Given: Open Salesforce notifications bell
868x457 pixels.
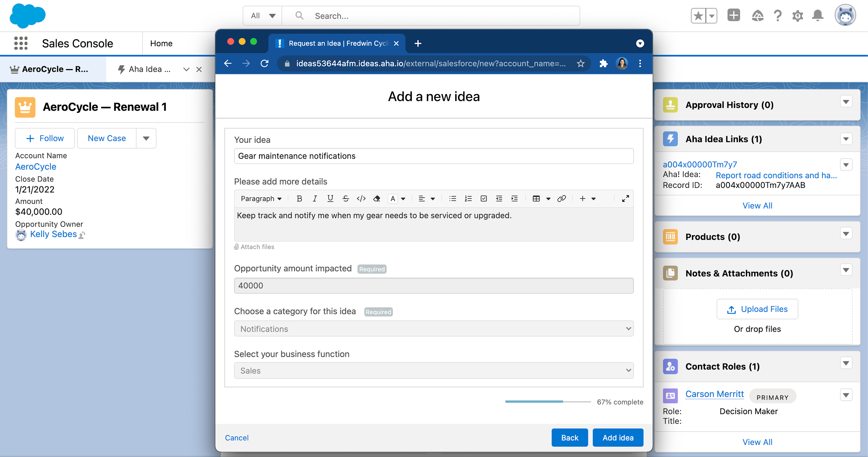Looking at the screenshot, I should tap(817, 16).
